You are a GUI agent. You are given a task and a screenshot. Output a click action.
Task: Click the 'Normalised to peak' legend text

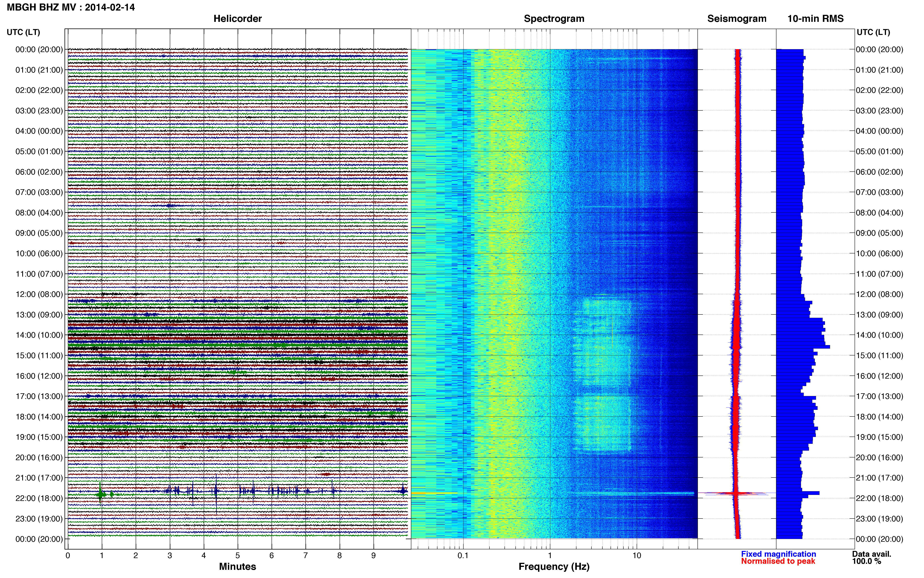point(778,561)
